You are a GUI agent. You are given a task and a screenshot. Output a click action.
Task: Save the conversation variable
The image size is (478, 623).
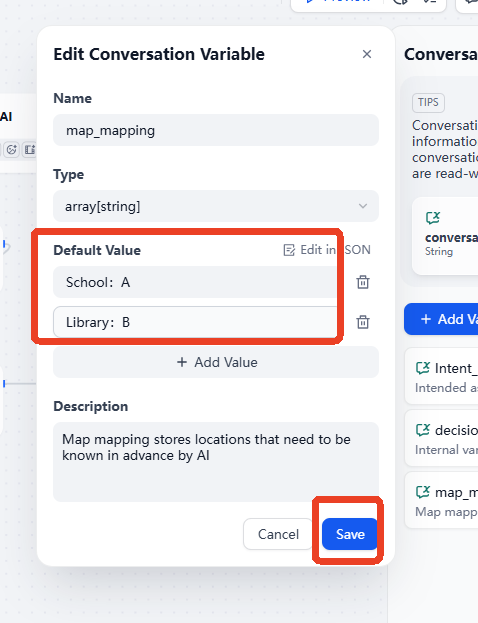point(350,534)
